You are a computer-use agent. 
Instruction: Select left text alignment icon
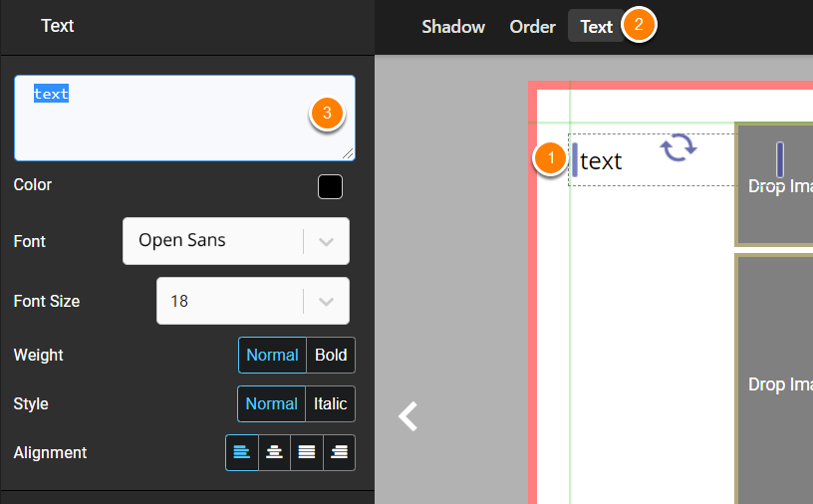pyautogui.click(x=242, y=452)
